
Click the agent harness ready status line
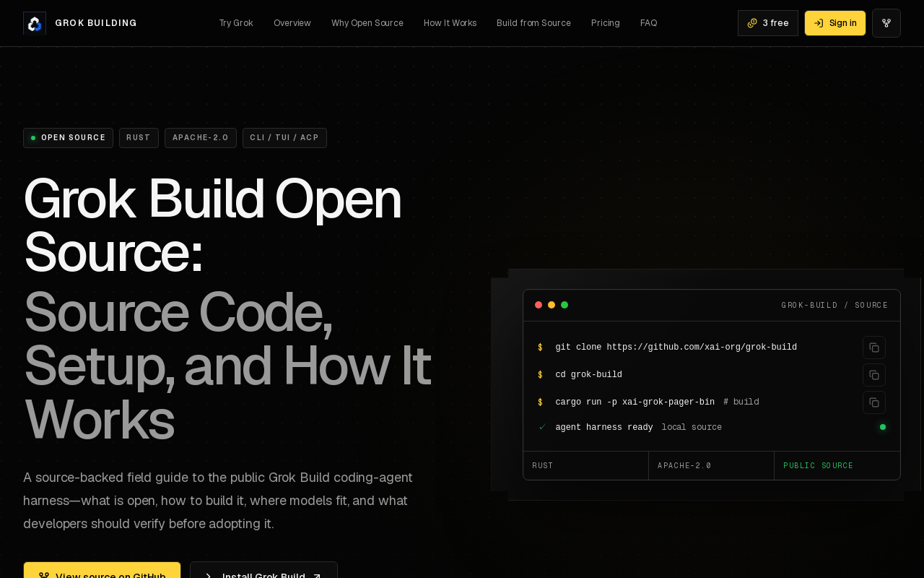point(639,428)
